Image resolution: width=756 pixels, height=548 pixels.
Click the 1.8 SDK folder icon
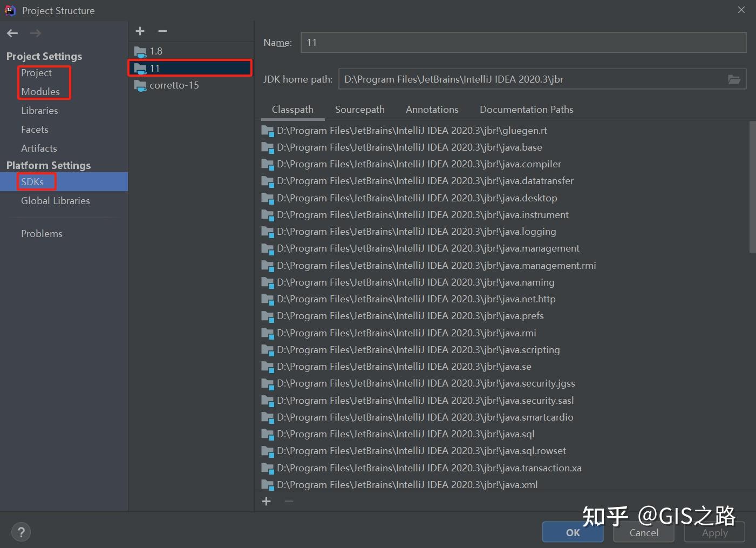pos(140,52)
